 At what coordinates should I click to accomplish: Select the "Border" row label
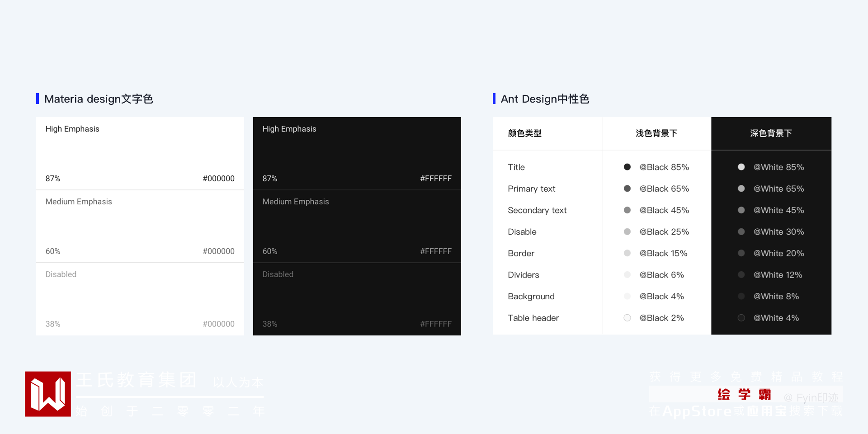coord(521,254)
